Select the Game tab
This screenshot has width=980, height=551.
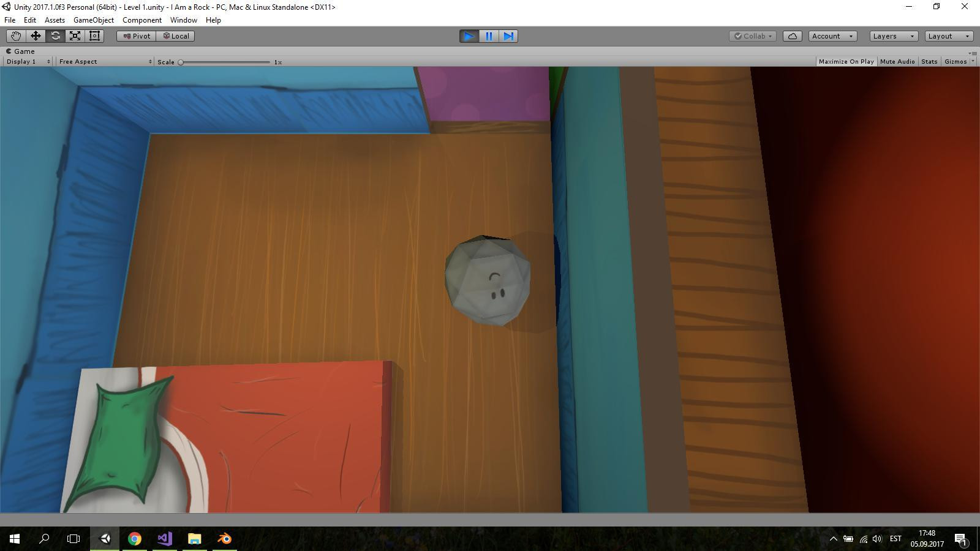[20, 51]
